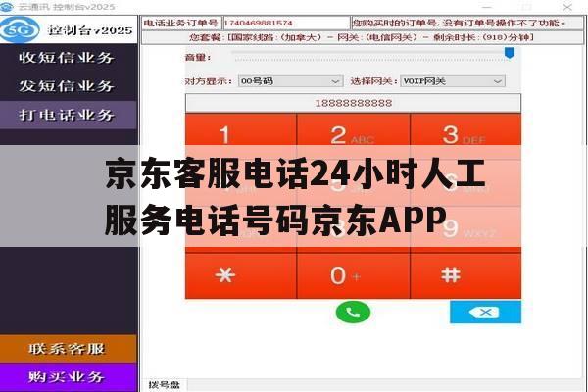Click the window title bar app icon
Screen dimensions: 588x392
(x=7, y=7)
